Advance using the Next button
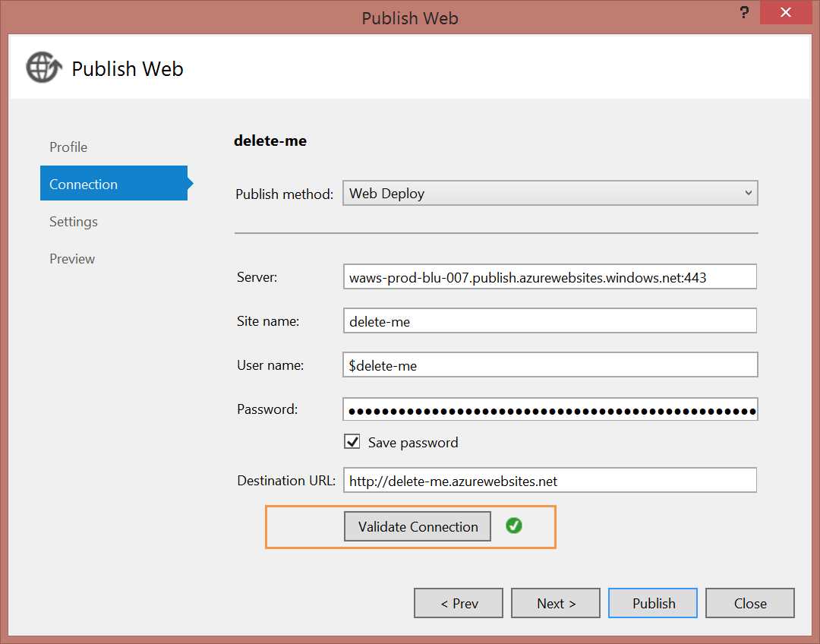The width and height of the screenshot is (820, 644). point(555,602)
